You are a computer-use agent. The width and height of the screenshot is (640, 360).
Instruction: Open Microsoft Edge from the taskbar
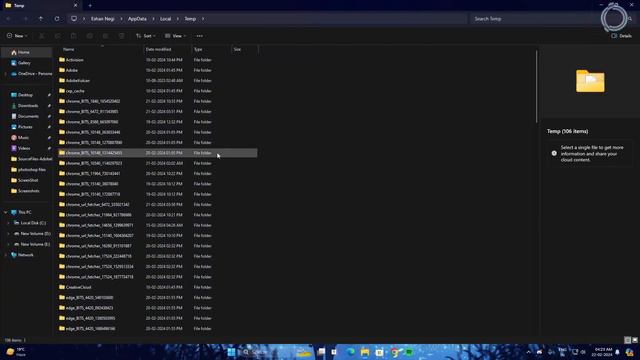tap(351, 352)
